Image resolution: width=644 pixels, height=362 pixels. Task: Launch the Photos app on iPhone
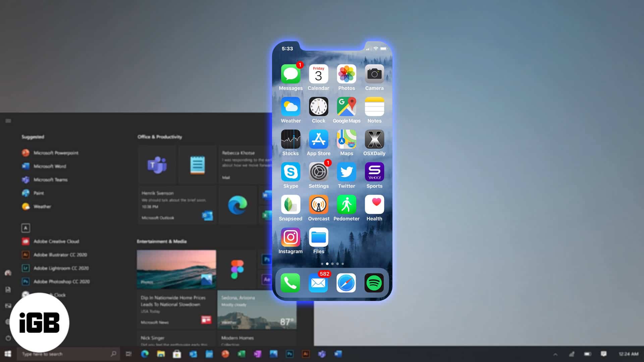tap(346, 74)
